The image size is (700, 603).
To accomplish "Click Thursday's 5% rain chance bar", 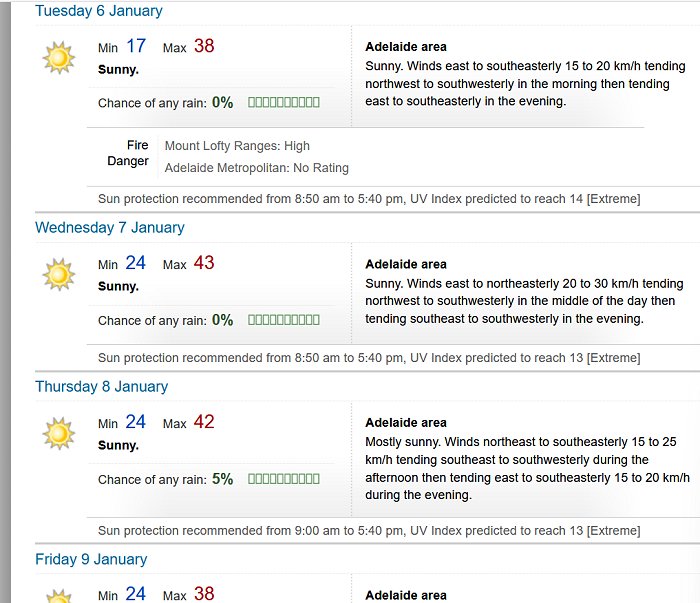I will (x=284, y=478).
